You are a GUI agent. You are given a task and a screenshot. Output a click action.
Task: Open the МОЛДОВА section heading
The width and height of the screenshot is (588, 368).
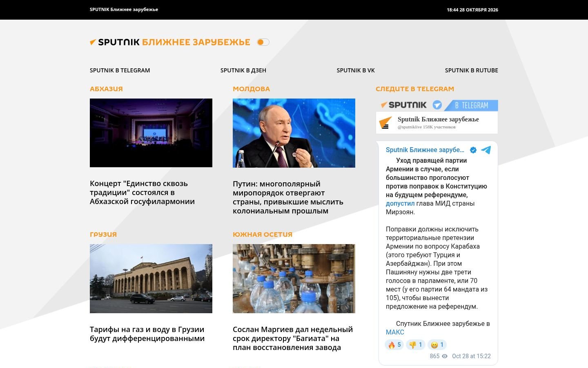click(x=251, y=89)
